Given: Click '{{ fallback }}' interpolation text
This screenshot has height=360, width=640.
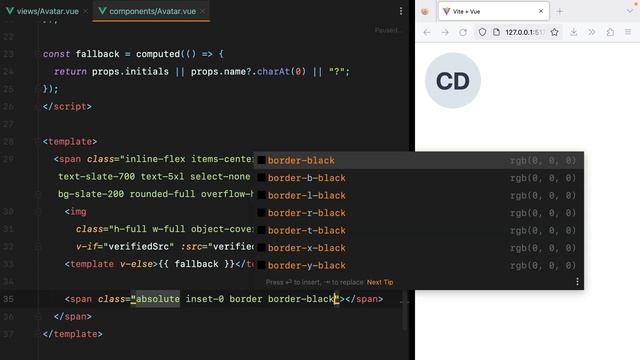Looking at the screenshot, I should [196, 264].
